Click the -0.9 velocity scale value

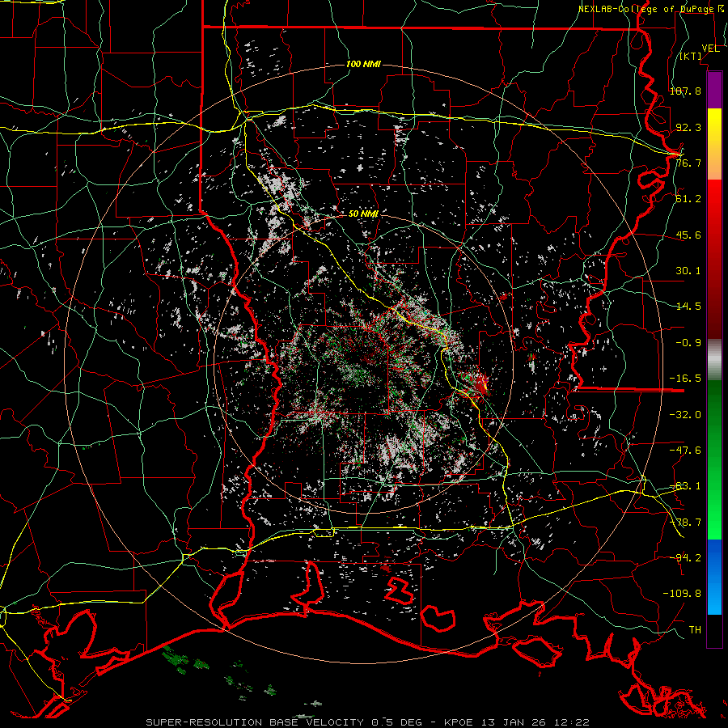[x=688, y=343]
